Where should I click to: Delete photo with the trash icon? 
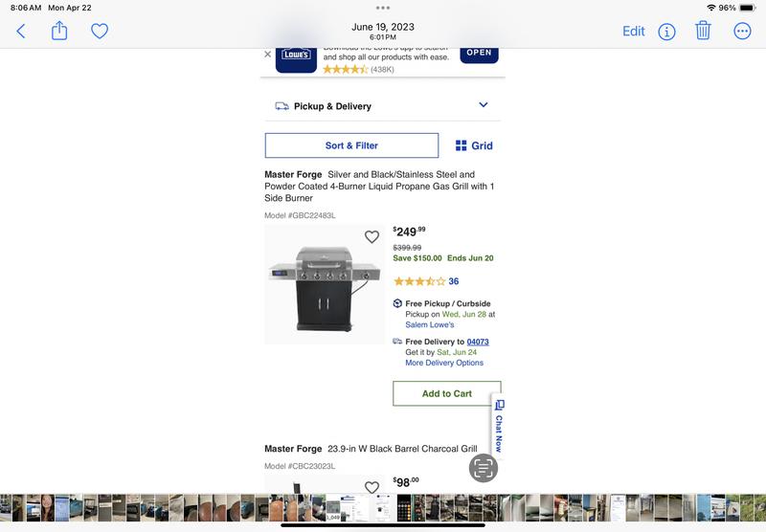703,31
